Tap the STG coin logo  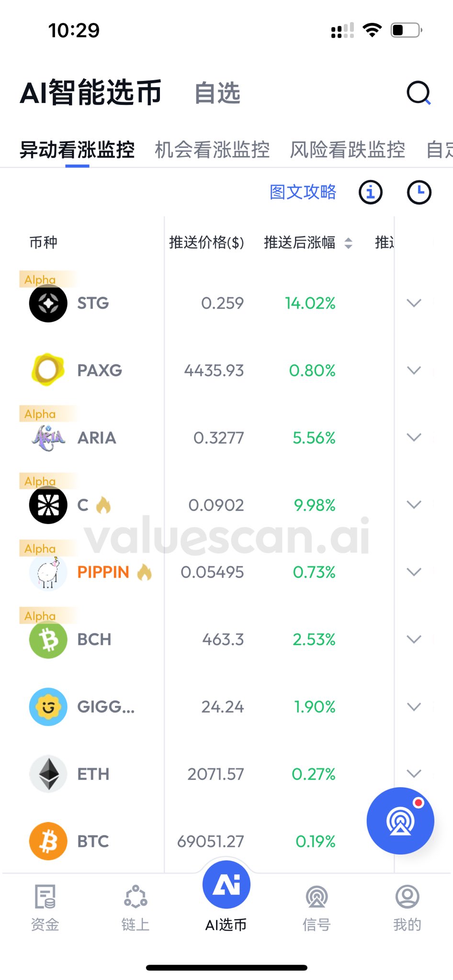point(48,303)
